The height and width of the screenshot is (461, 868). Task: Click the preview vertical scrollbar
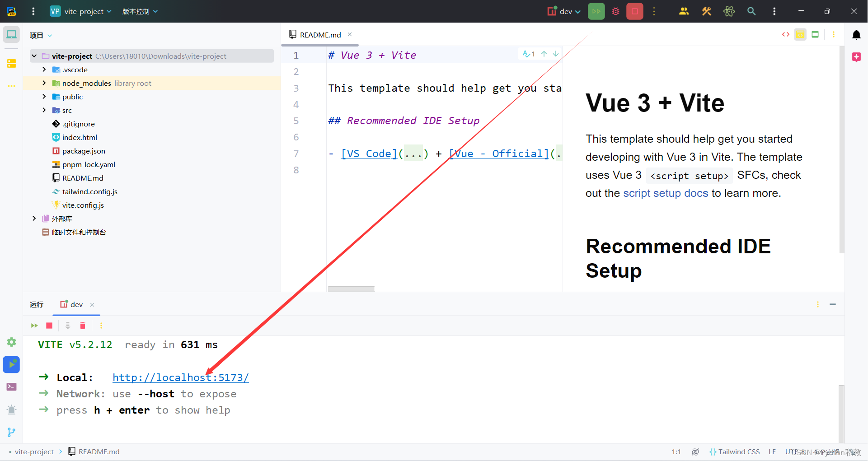[x=841, y=149]
